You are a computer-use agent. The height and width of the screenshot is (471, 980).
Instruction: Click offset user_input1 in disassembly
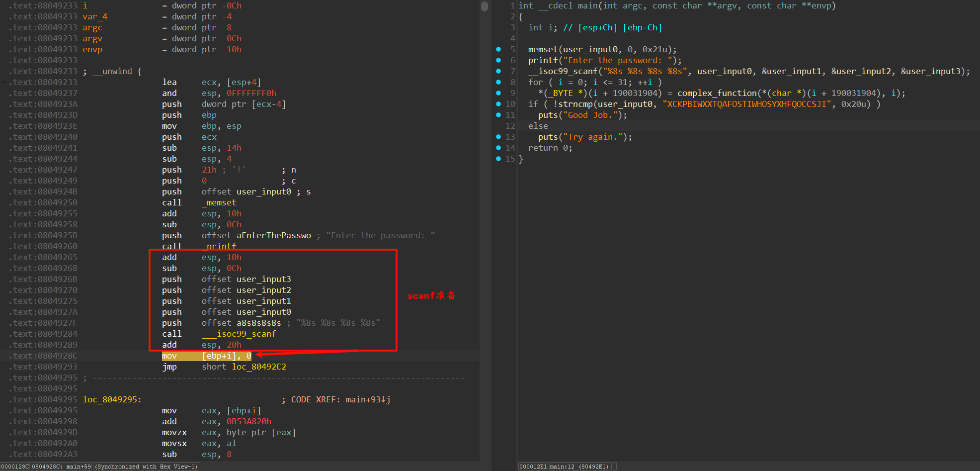(x=246, y=301)
